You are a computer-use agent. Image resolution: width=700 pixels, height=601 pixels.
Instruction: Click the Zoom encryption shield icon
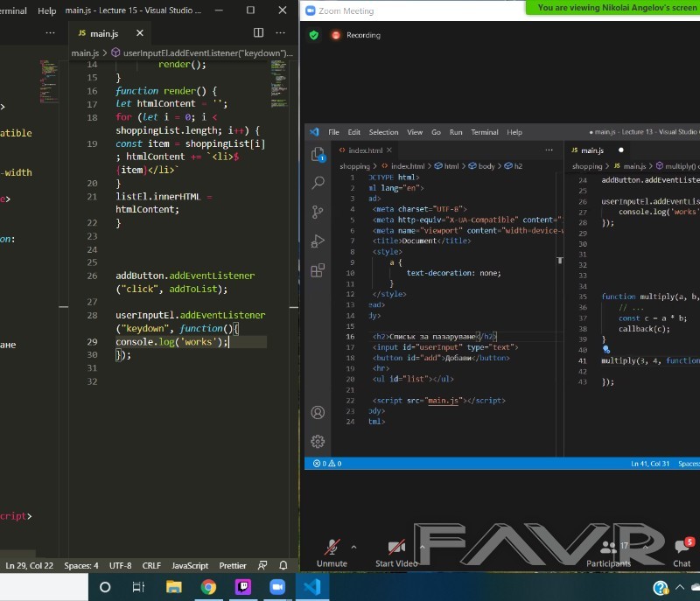coord(314,35)
